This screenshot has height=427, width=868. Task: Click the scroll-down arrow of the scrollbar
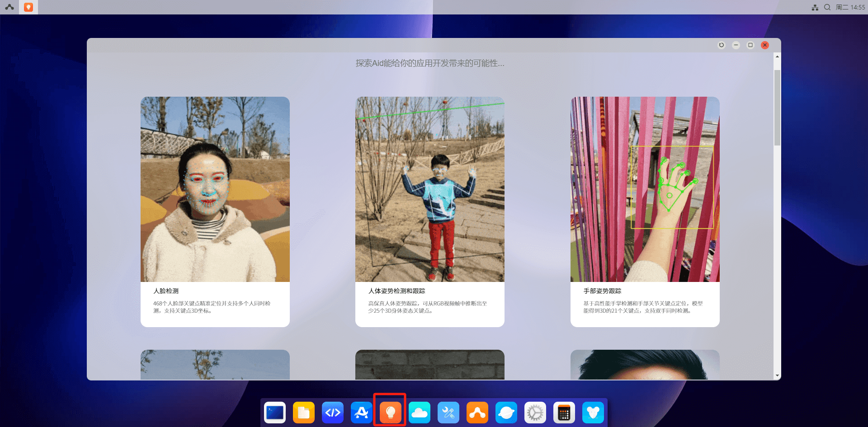pyautogui.click(x=777, y=375)
